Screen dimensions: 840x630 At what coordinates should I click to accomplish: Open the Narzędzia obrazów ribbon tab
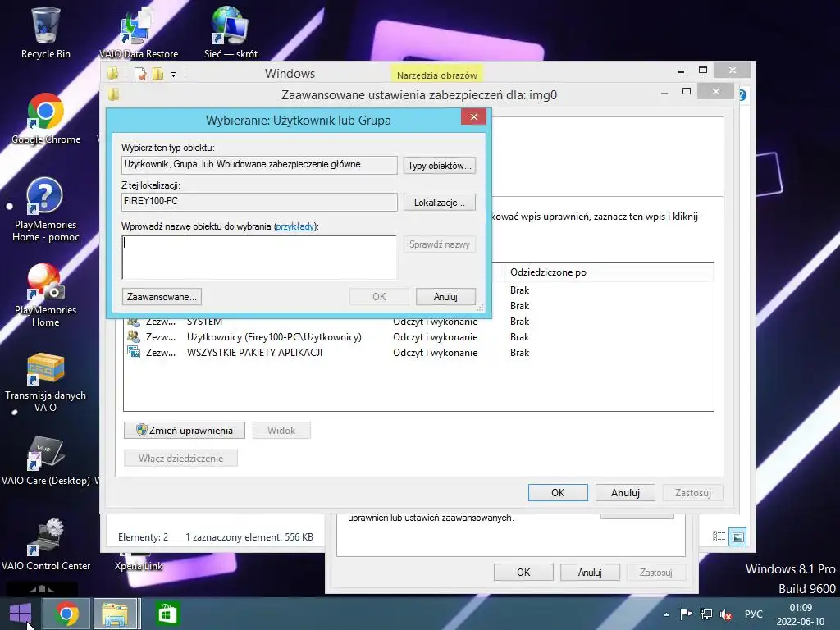[x=436, y=75]
